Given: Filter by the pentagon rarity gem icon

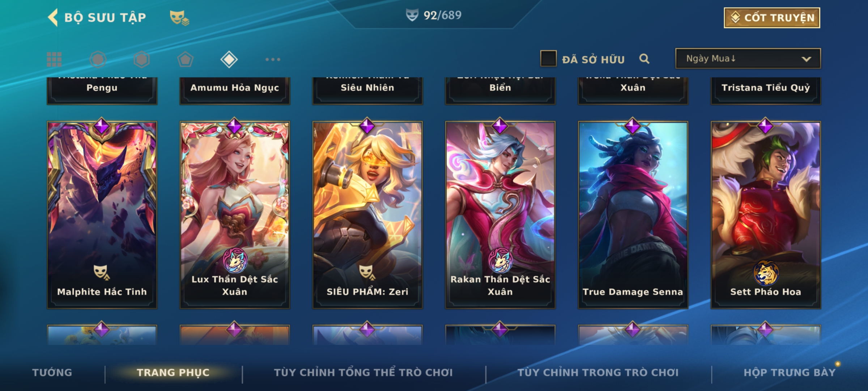Looking at the screenshot, I should click(x=185, y=59).
